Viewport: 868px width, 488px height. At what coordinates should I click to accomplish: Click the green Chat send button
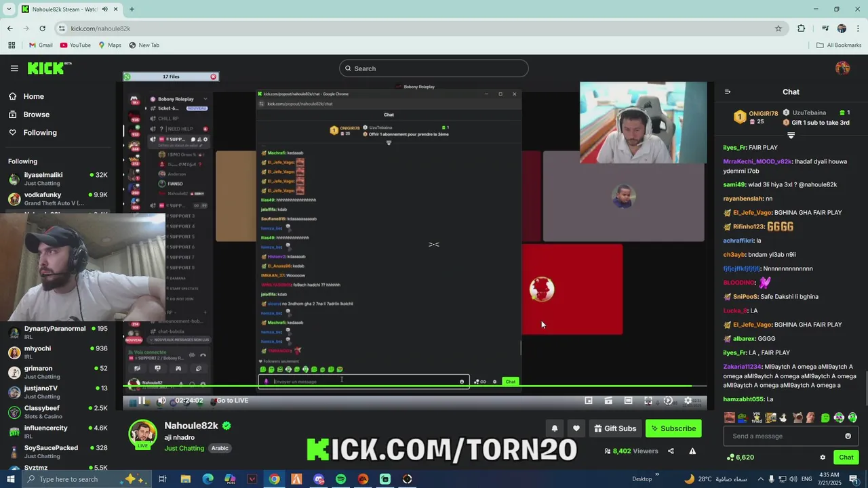point(846,457)
